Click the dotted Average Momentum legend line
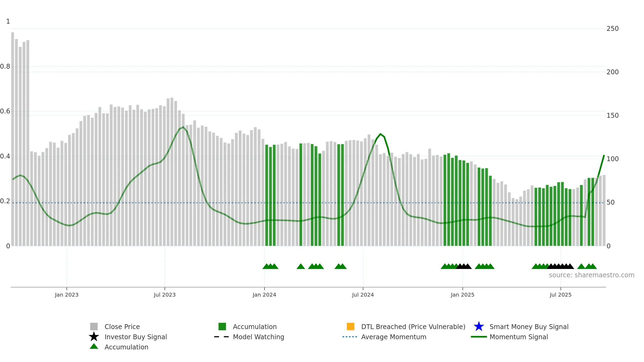Image resolution: width=644 pixels, height=362 pixels. [x=350, y=337]
